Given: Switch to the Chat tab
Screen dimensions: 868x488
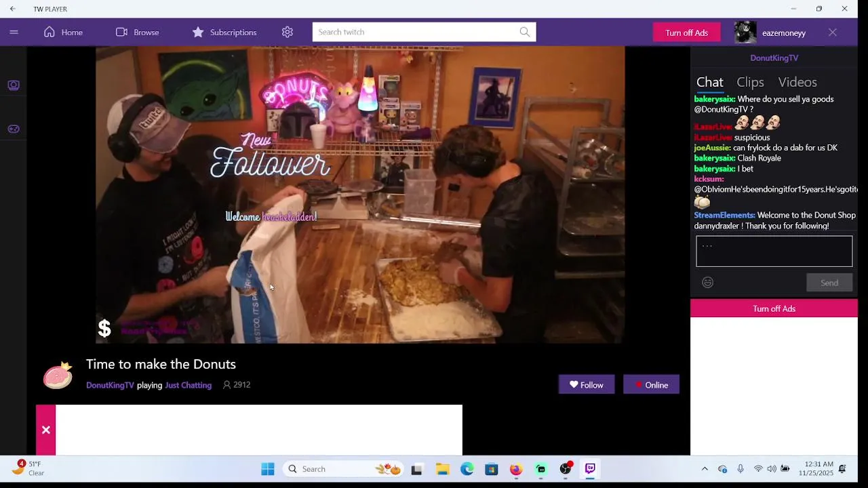Looking at the screenshot, I should pos(709,82).
